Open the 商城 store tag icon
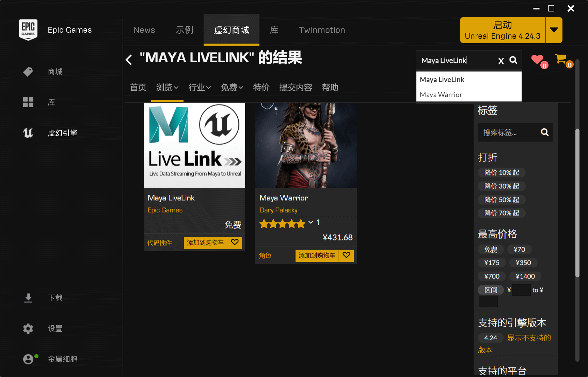 pyautogui.click(x=28, y=72)
